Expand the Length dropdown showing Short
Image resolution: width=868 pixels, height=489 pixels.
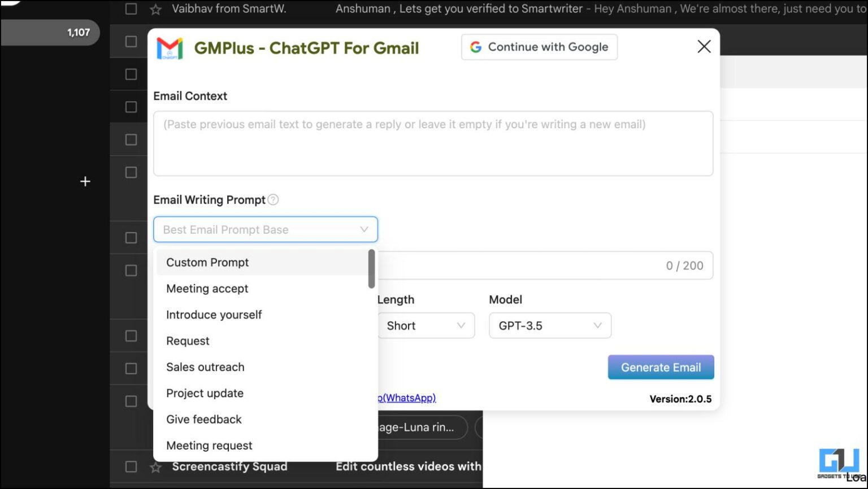(426, 325)
